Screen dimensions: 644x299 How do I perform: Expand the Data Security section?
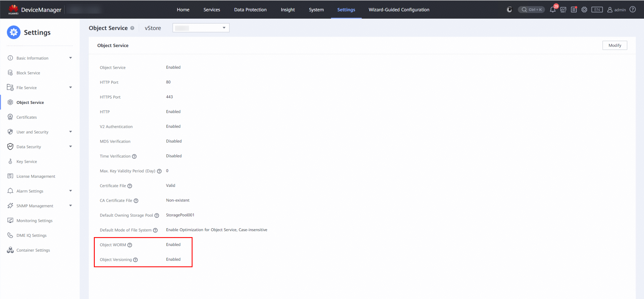(70, 147)
